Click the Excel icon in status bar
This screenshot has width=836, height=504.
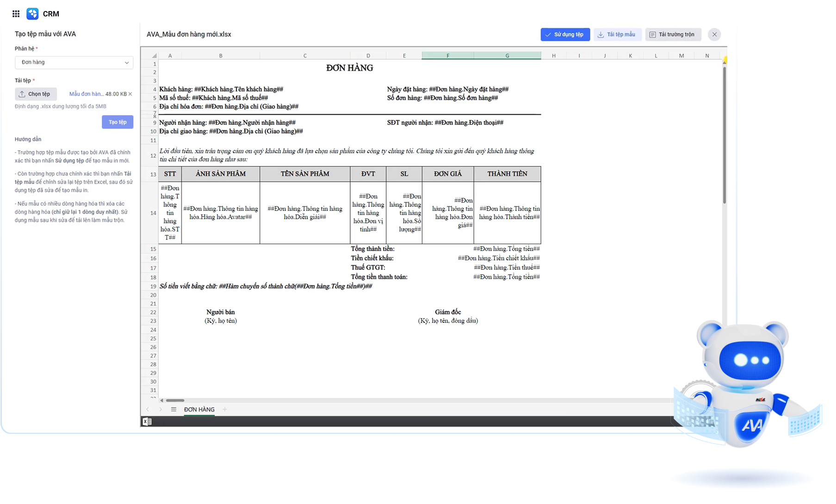click(x=147, y=421)
